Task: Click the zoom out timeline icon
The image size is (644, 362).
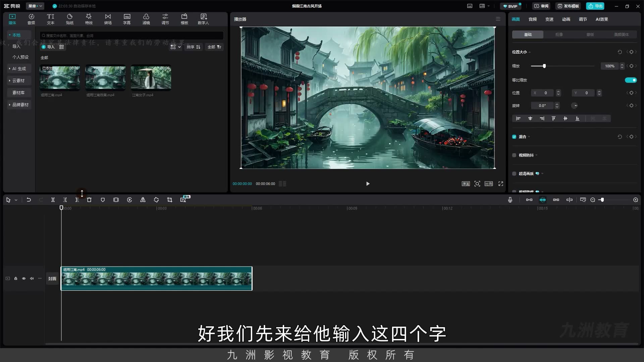Action: pos(593,200)
